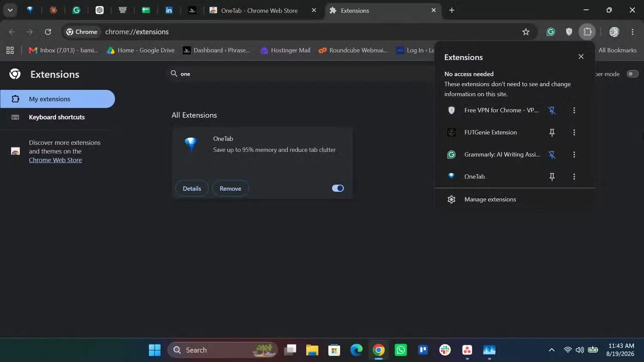Viewport: 644px width, 362px height.
Task: Open the All Bookmarks folder
Action: (x=617, y=50)
